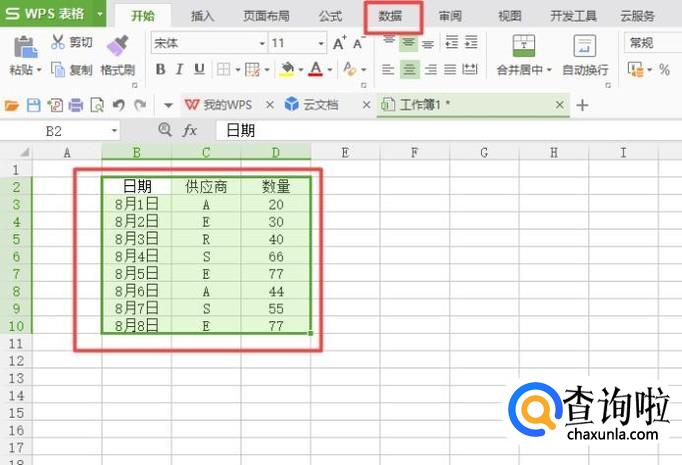
Task: Click the Wrap Text icon
Action: pos(584,45)
